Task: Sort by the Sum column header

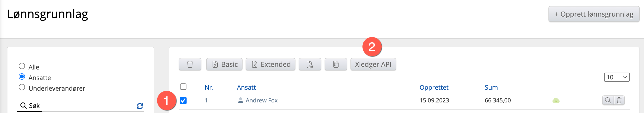Action: (491, 87)
